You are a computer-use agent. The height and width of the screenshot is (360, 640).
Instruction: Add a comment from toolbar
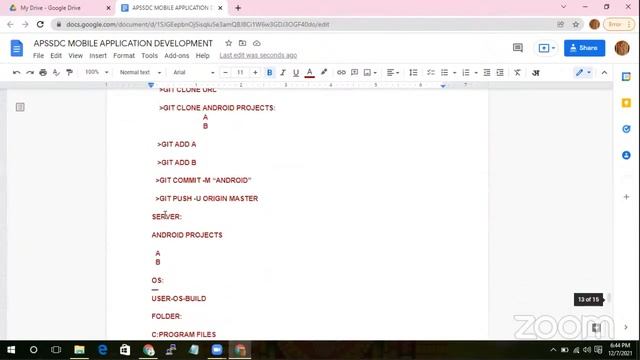tap(354, 73)
